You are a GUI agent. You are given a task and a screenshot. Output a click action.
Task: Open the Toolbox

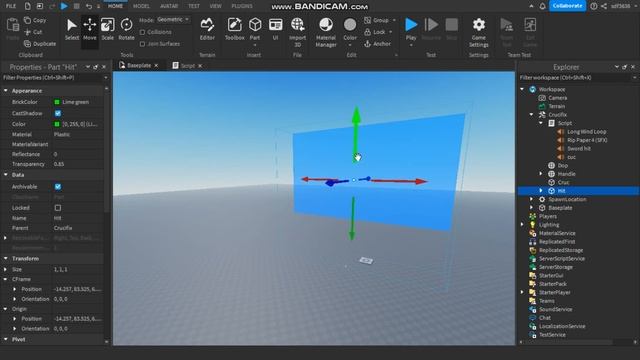(235, 29)
